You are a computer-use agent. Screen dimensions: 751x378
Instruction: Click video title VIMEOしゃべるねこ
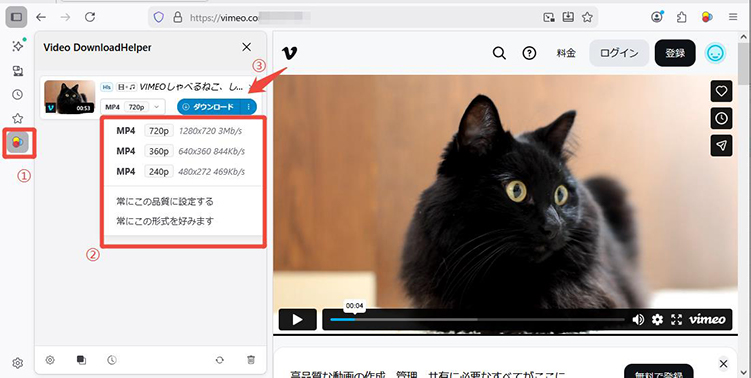192,87
